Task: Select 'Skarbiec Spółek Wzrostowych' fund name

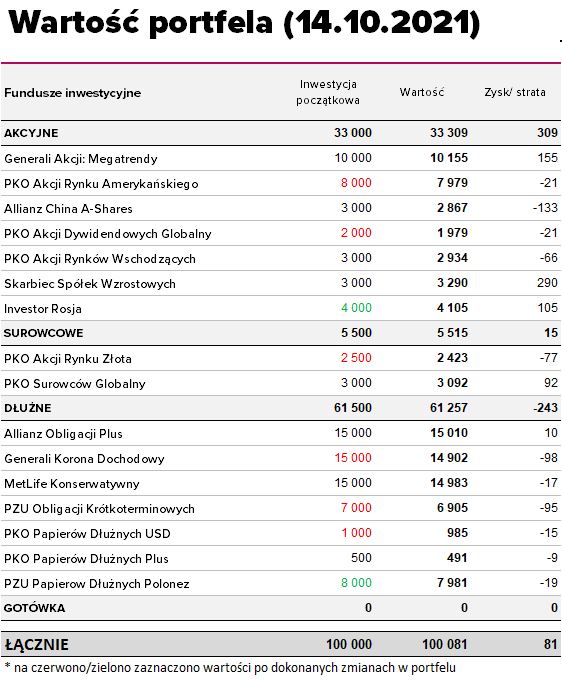Action: point(90,284)
